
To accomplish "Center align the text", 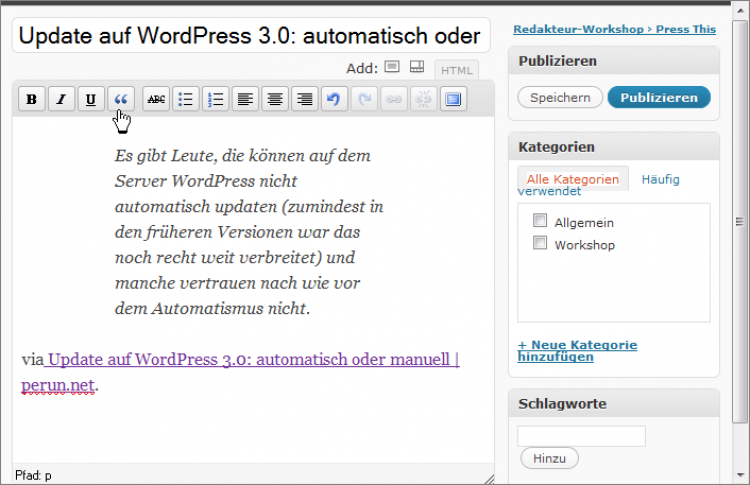I will click(x=274, y=99).
